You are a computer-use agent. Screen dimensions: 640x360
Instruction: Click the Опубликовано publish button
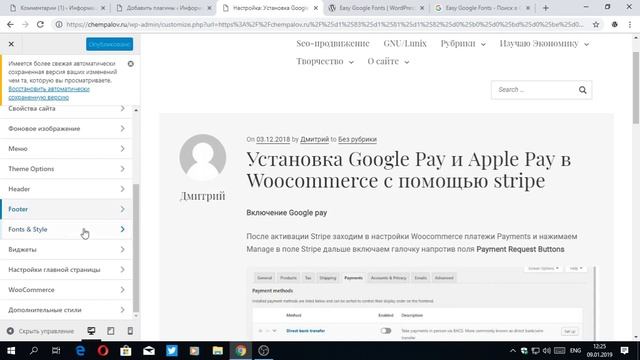click(x=109, y=44)
